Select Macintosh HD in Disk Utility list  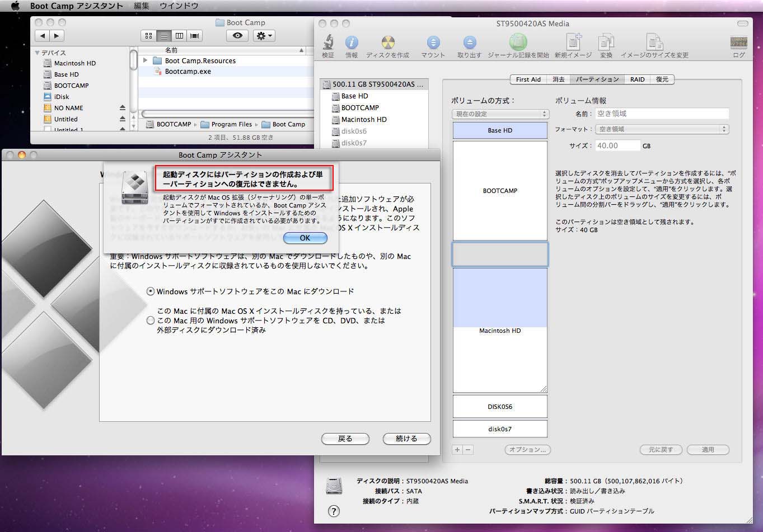pos(364,119)
